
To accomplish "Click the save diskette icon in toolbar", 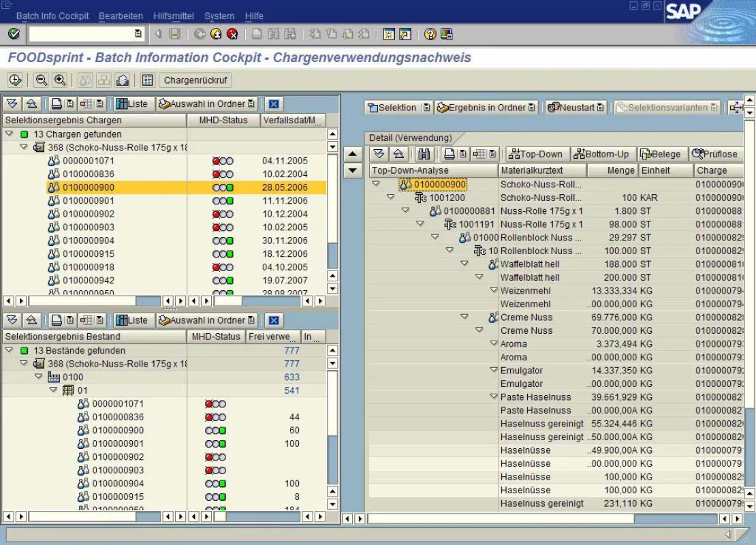I will tap(174, 34).
